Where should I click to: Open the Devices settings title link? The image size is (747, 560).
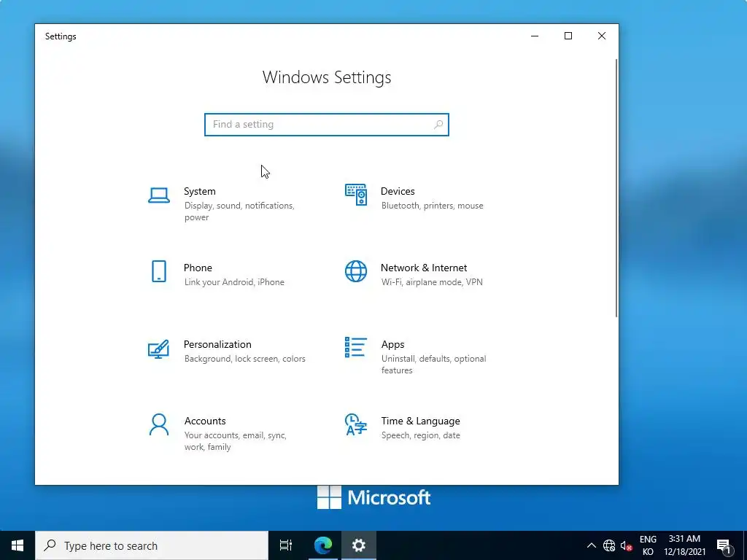pyautogui.click(x=398, y=192)
